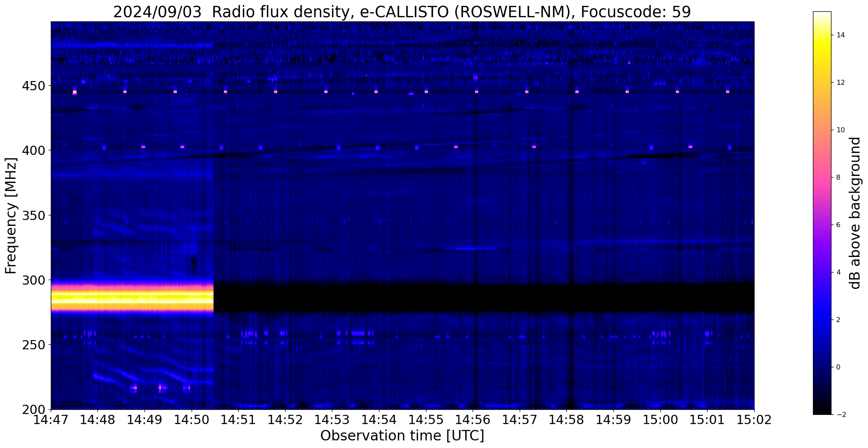This screenshot has width=868, height=448.
Task: Click the "dB above background" colorbar label
Action: [x=855, y=213]
